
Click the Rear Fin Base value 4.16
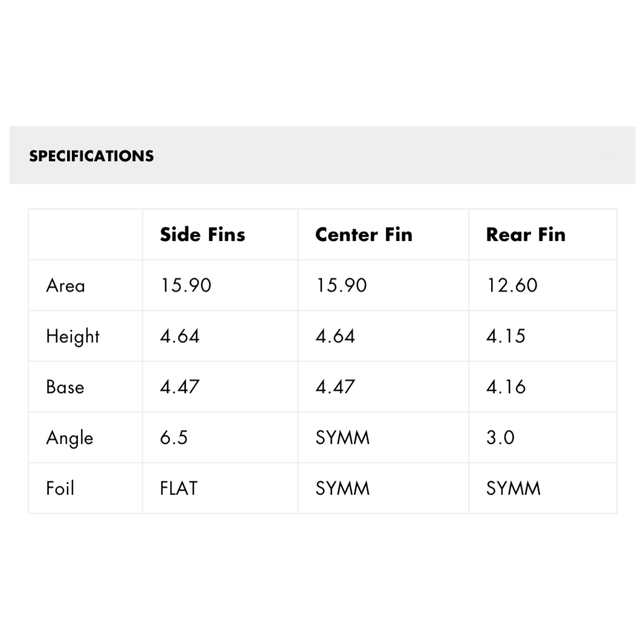[506, 386]
